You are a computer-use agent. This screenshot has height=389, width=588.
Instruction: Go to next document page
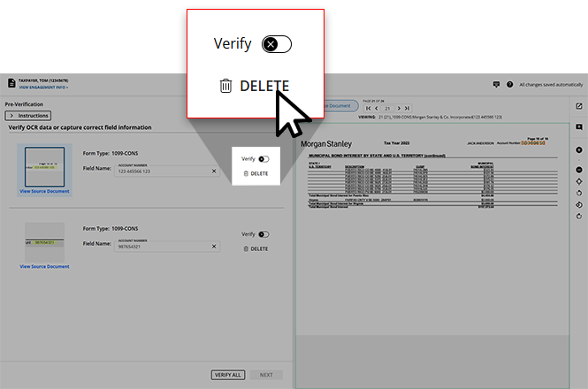(x=399, y=109)
